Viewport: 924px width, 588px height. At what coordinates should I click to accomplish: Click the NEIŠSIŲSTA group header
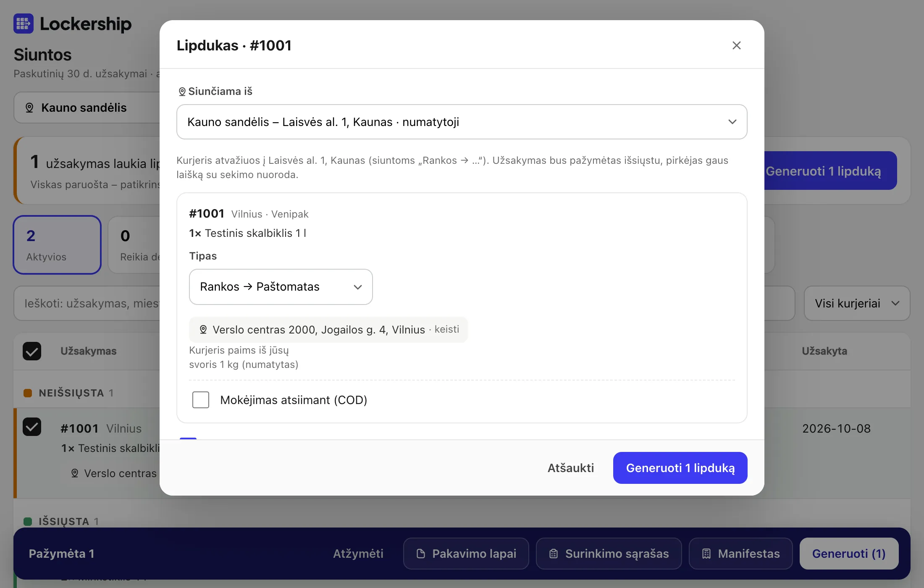(71, 393)
